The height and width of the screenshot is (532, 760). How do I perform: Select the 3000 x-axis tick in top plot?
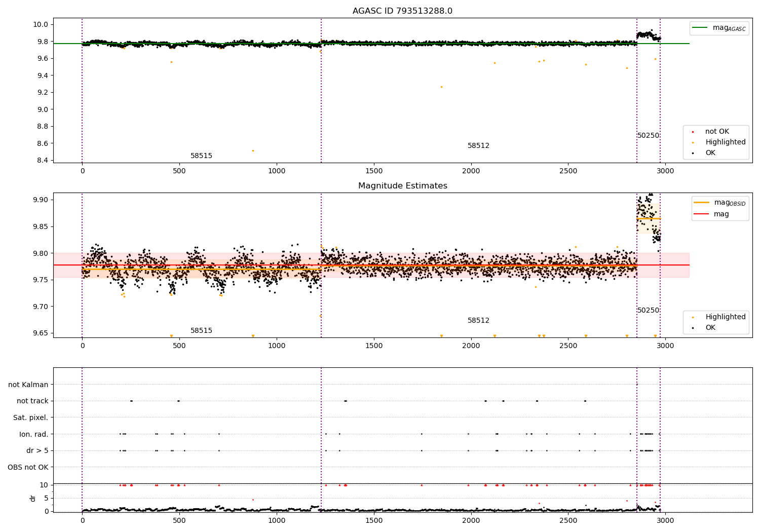point(665,171)
